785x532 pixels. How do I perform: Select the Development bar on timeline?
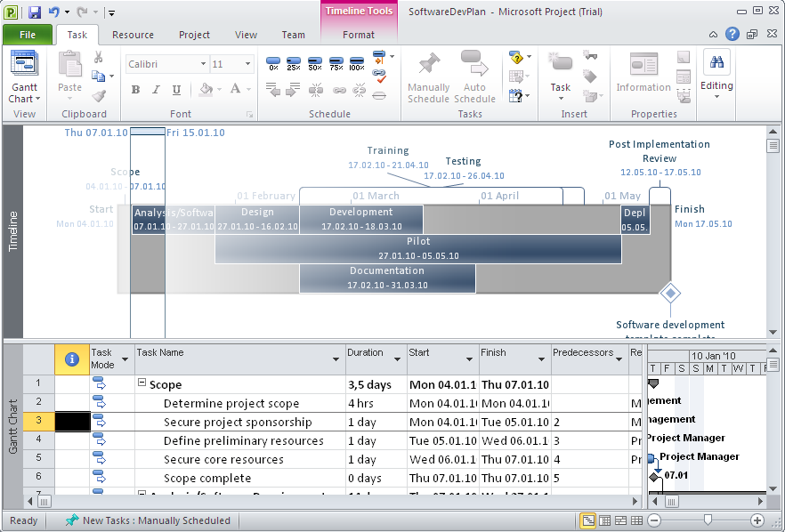361,219
